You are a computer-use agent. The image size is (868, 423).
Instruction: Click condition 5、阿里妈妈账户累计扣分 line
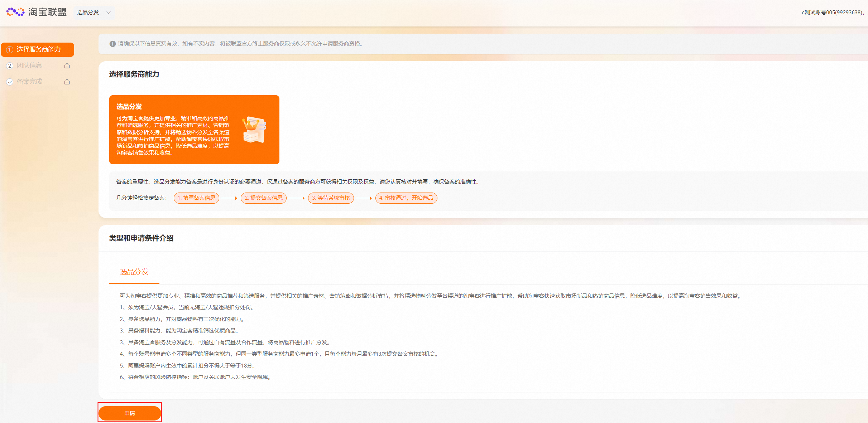(188, 366)
